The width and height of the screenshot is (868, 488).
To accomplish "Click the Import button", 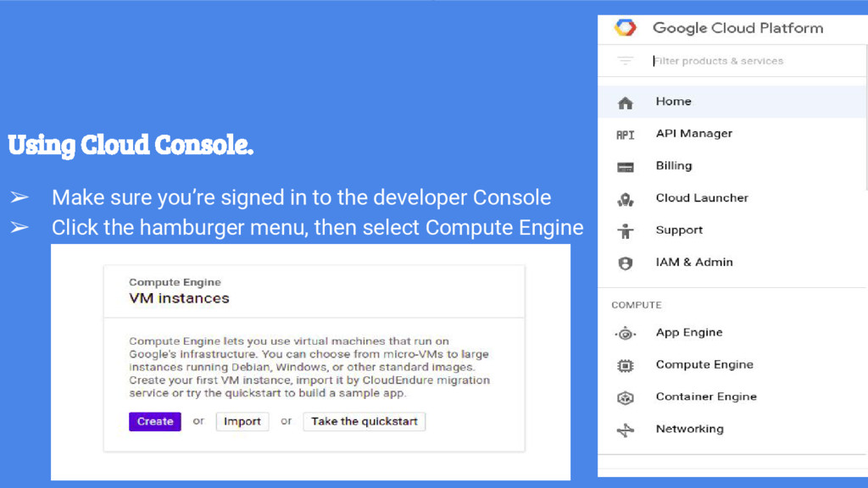I will pos(242,422).
